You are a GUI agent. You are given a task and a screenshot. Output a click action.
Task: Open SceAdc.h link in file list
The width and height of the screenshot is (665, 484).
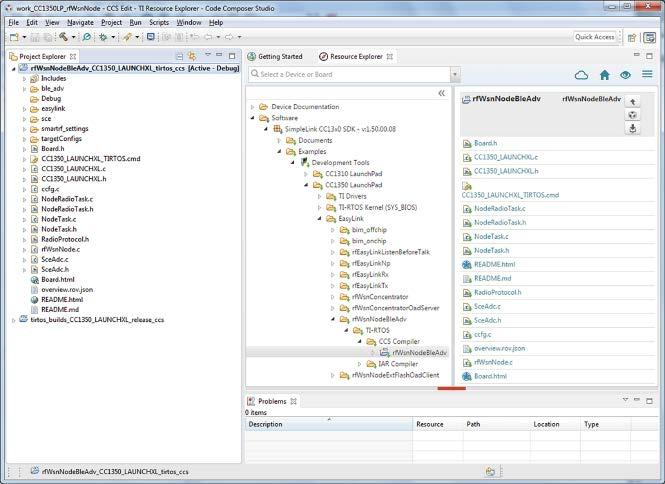(488, 320)
